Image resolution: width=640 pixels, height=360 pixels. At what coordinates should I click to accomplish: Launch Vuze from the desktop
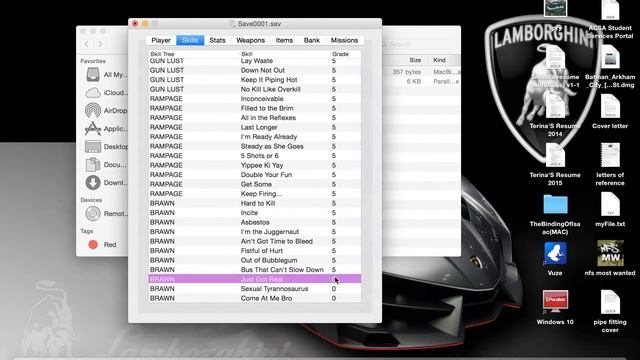click(x=555, y=253)
